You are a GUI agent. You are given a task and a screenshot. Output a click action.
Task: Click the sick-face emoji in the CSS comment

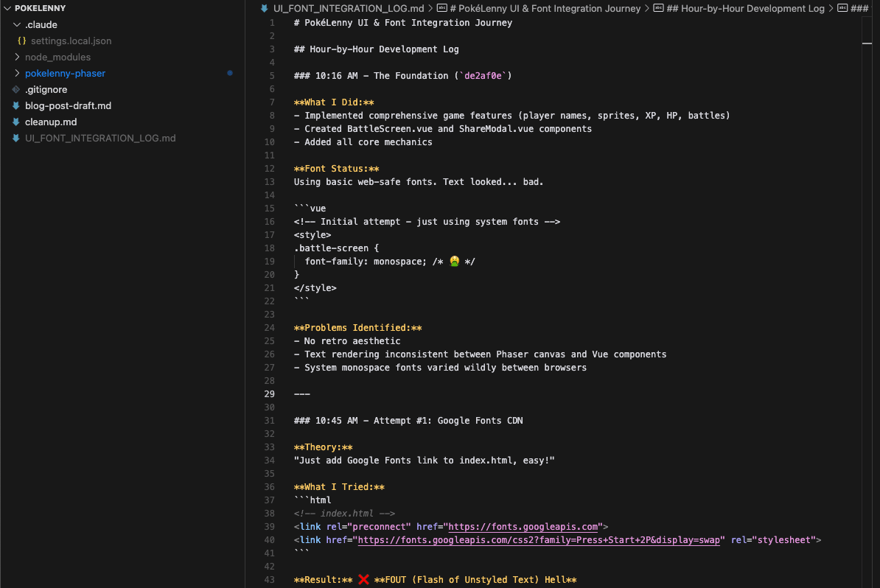(x=454, y=261)
